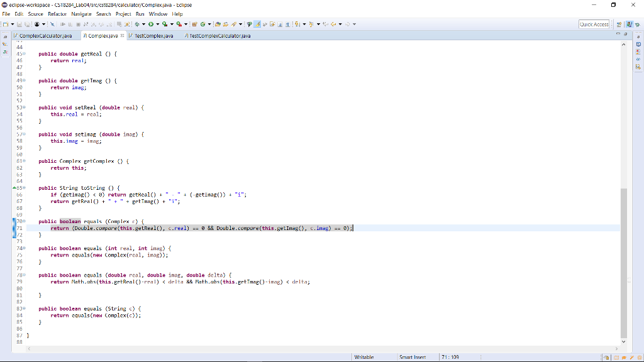Click the Search flashlight toolbar icon
This screenshot has width=644, height=362.
click(x=234, y=25)
